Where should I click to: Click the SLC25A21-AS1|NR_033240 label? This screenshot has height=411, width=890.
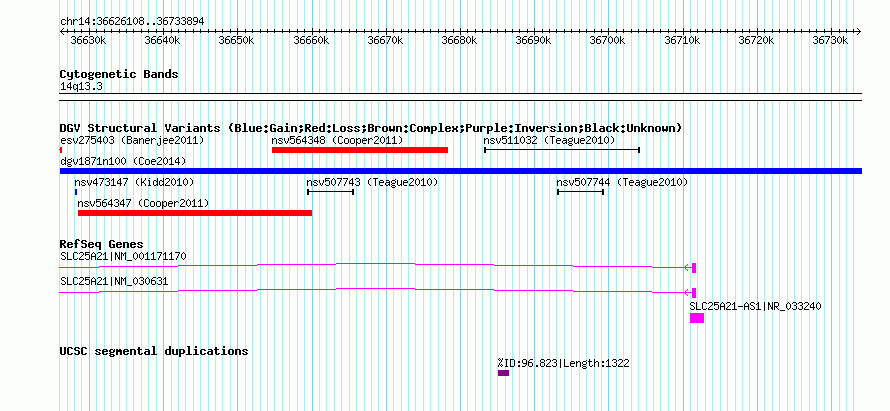(755, 306)
